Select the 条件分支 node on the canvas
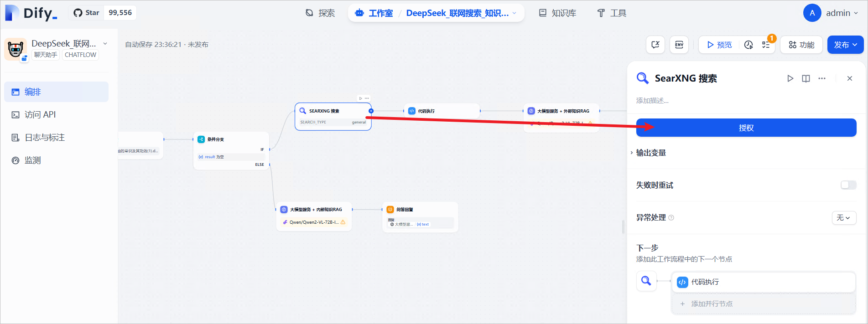This screenshot has height=324, width=868. (231, 151)
